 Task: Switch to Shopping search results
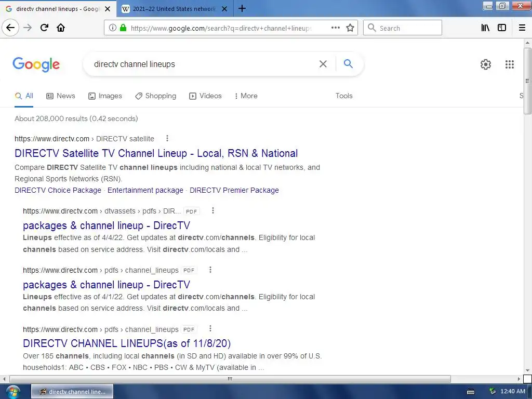[x=156, y=96]
